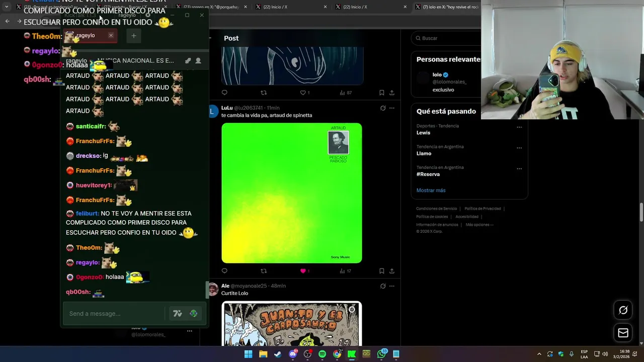Open more options beside lolo profile footer
Image resolution: width=644 pixels, height=362 pixels.
pyautogui.click(x=190, y=331)
